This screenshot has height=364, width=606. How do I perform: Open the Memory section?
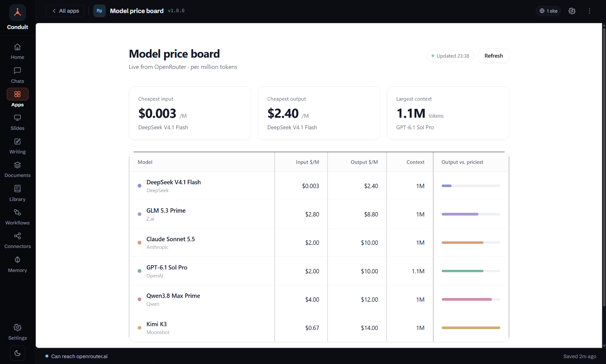pos(18,264)
